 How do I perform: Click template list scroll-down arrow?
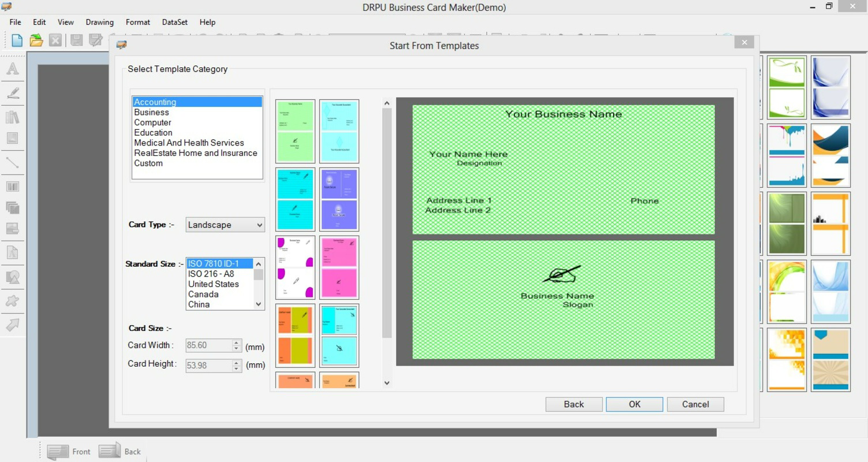387,383
